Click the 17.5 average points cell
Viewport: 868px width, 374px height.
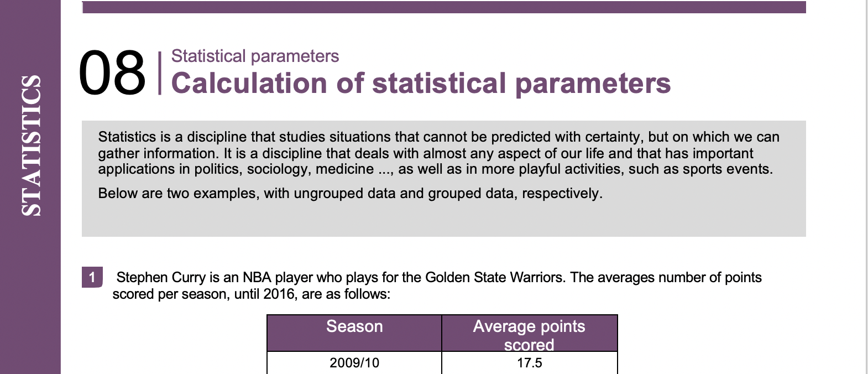coord(529,363)
